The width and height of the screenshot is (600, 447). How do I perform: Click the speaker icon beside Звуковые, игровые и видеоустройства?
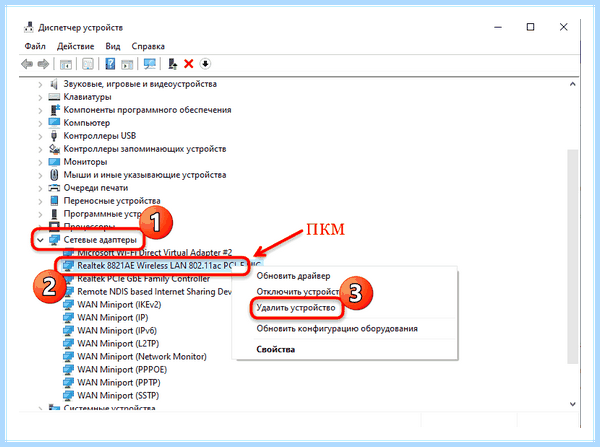[x=54, y=84]
